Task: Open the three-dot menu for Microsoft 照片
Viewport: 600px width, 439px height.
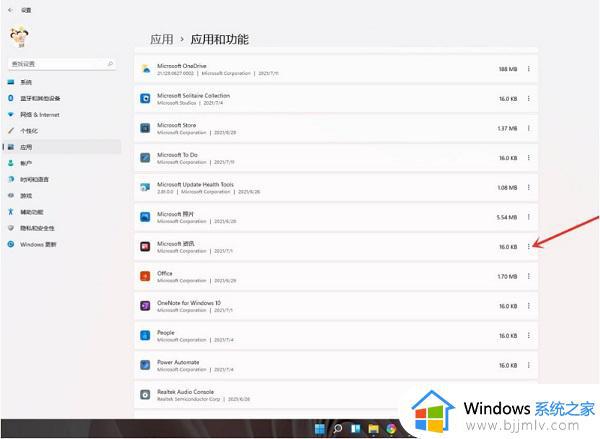Action: click(x=529, y=217)
